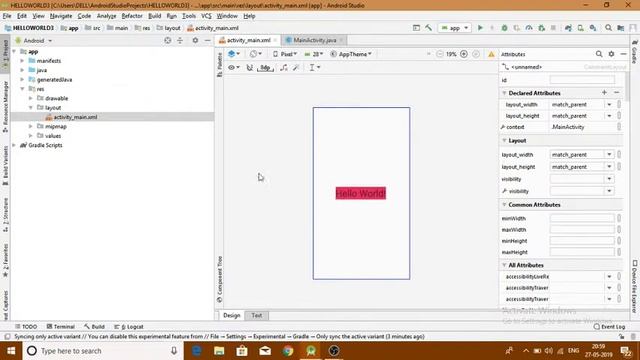640x360 pixels.
Task: Toggle the Structure tool window strip
Action: pos(5,215)
